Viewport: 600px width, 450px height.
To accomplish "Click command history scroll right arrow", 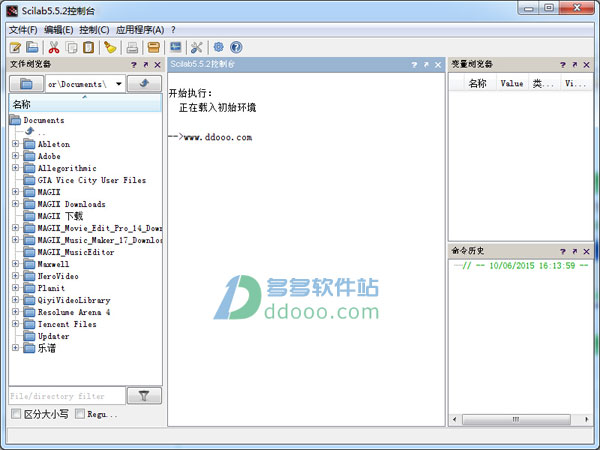I will click(587, 419).
